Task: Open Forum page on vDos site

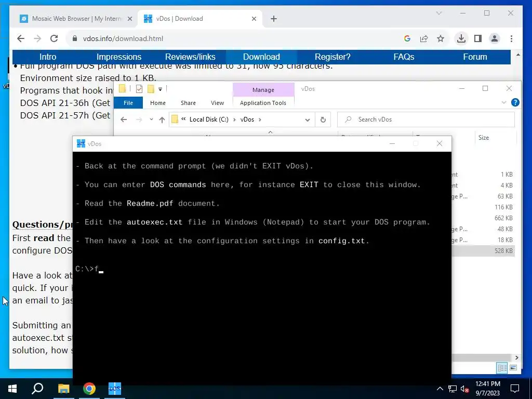Action: click(x=475, y=57)
